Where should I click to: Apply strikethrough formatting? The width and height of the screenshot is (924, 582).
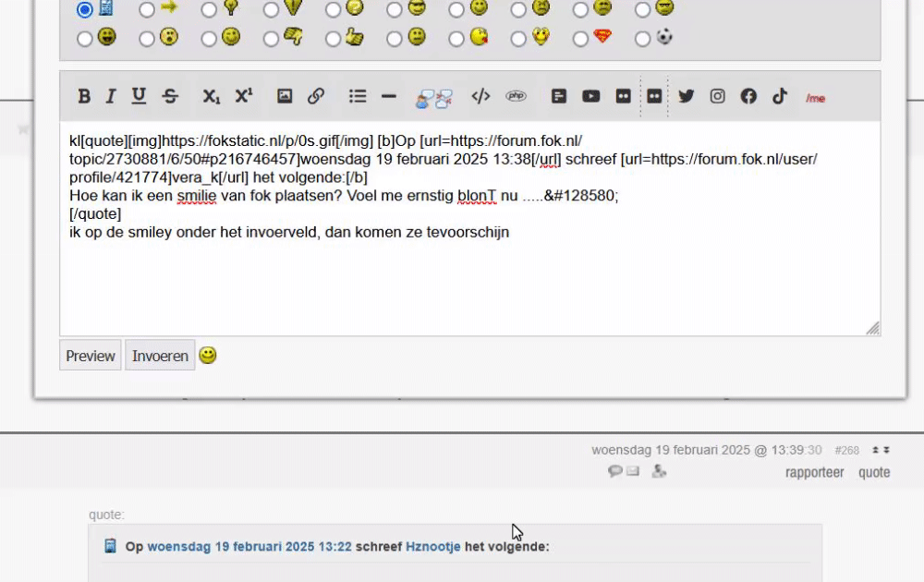tap(170, 96)
